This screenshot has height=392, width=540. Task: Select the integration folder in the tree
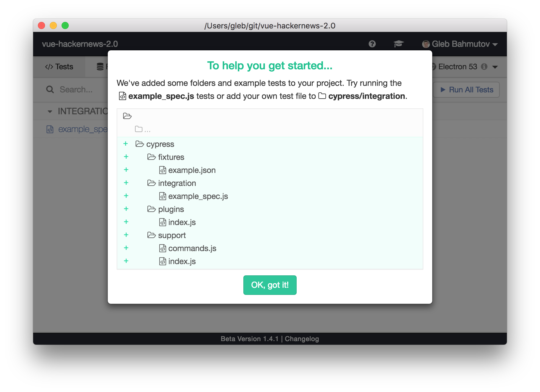(177, 183)
